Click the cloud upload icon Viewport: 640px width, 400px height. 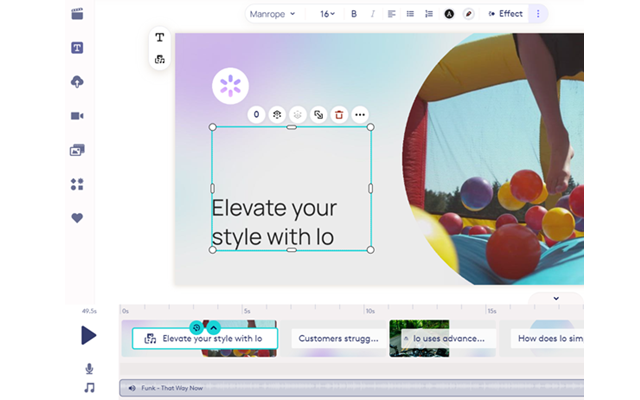tap(77, 82)
